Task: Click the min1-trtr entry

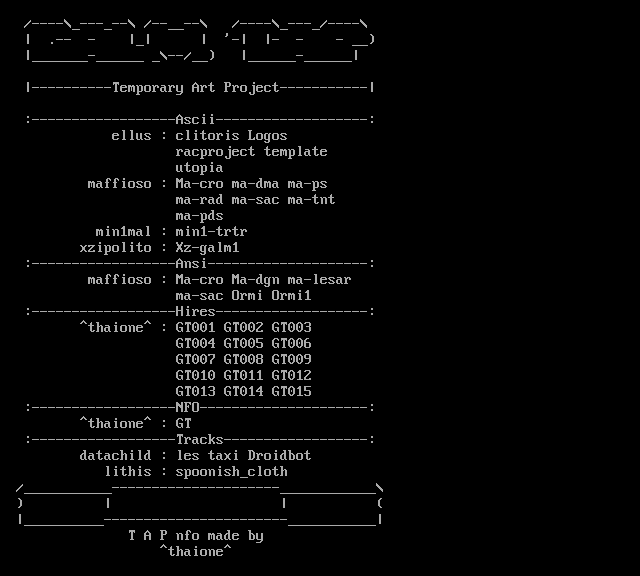Action: click(x=211, y=232)
